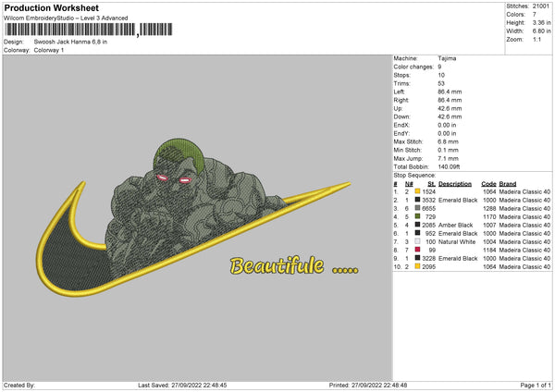
Task: Click the black swatch beside stitch count 3228
Action: (417, 258)
